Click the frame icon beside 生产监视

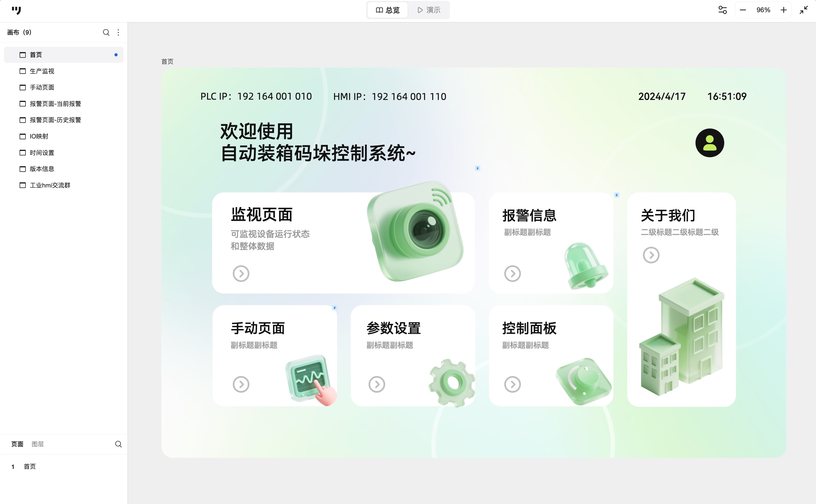pos(23,71)
